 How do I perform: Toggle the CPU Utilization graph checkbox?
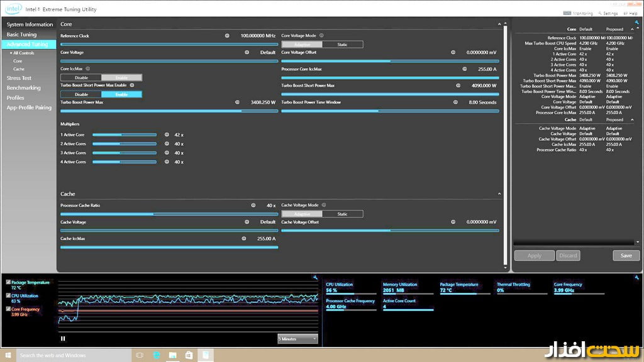(x=8, y=295)
